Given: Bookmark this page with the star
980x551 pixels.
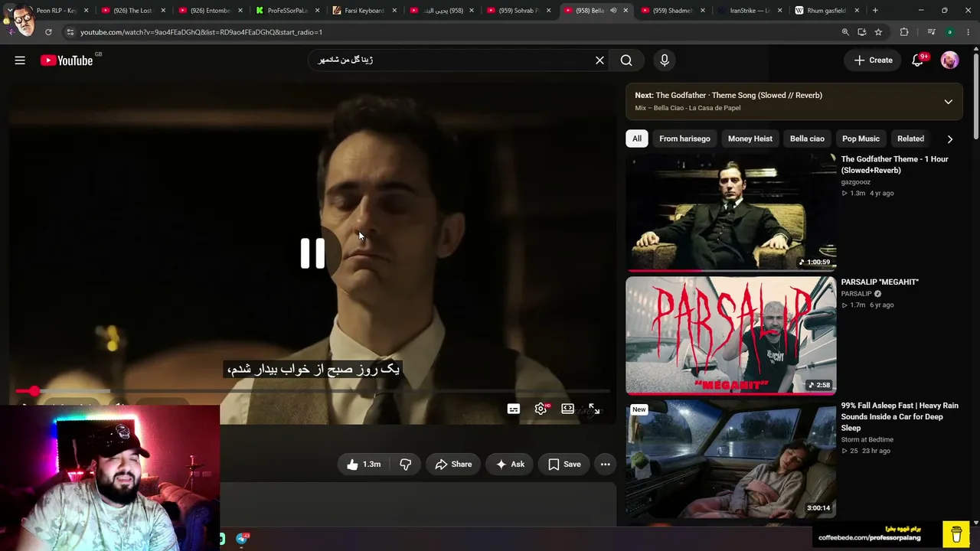Looking at the screenshot, I should pyautogui.click(x=878, y=32).
